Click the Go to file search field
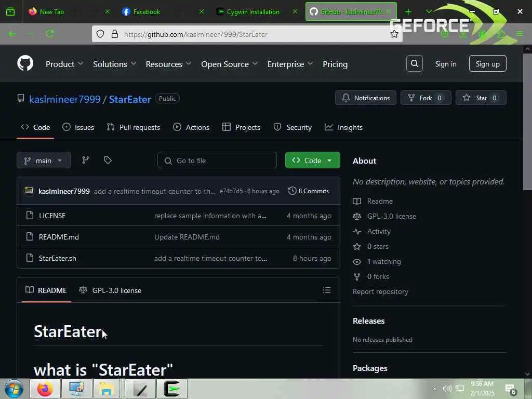The height and width of the screenshot is (399, 532). pos(217,160)
